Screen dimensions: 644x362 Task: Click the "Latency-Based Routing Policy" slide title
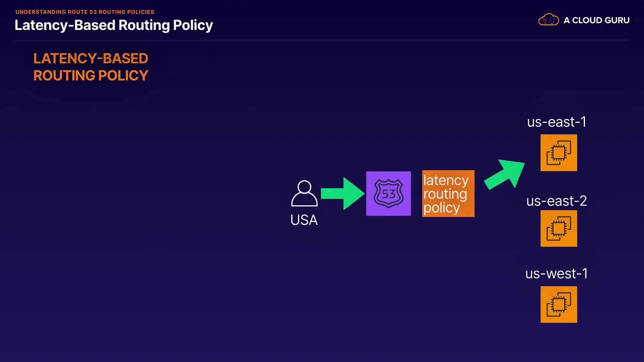[114, 25]
